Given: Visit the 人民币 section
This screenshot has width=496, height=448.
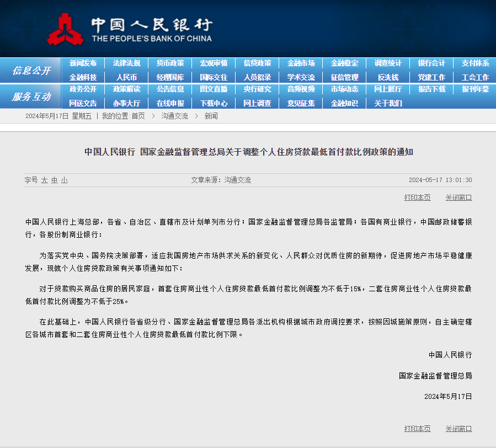Looking at the screenshot, I should pos(127,77).
